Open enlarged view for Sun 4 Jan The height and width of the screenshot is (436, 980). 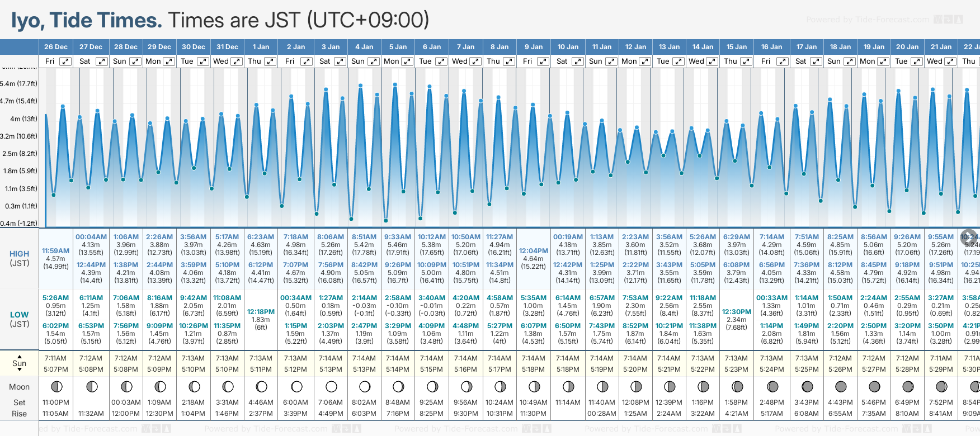pos(373,61)
